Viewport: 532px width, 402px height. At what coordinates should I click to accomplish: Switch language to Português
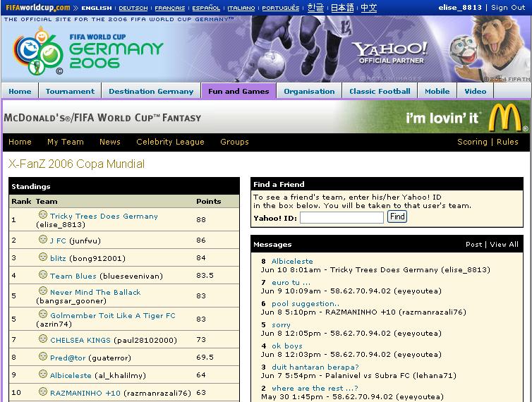(x=281, y=8)
